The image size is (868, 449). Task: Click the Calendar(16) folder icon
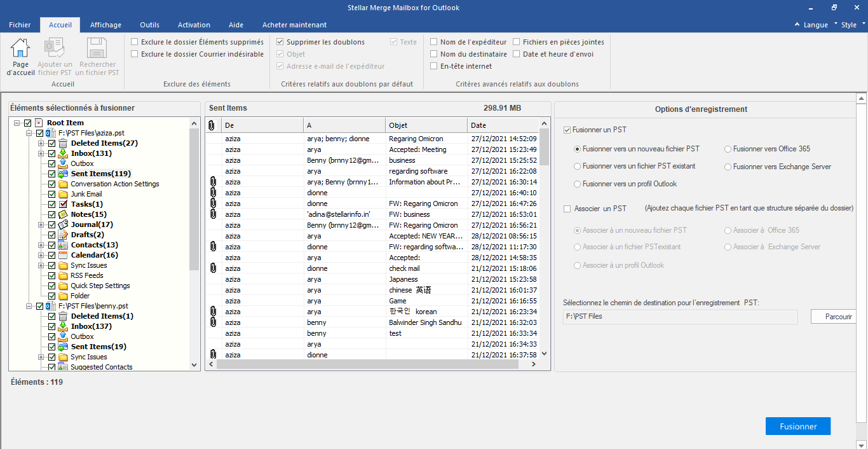point(63,255)
